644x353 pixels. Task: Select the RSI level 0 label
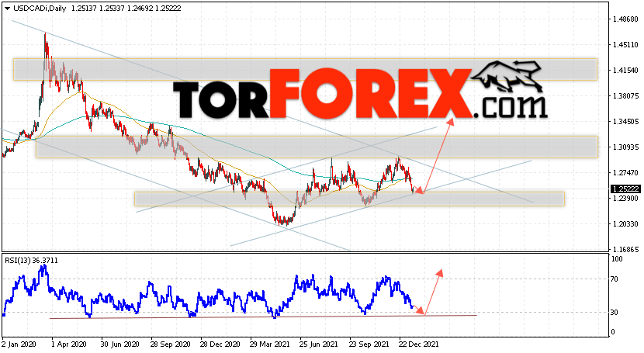613,332
